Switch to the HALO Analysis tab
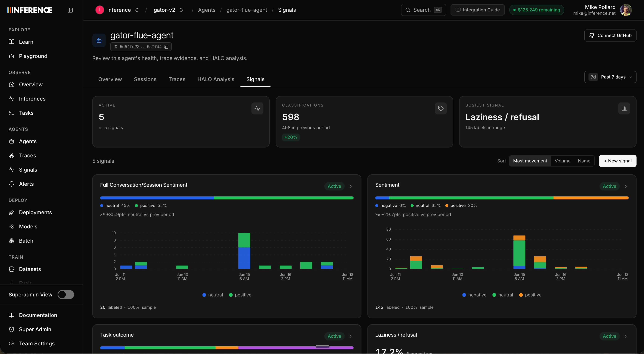 click(216, 79)
